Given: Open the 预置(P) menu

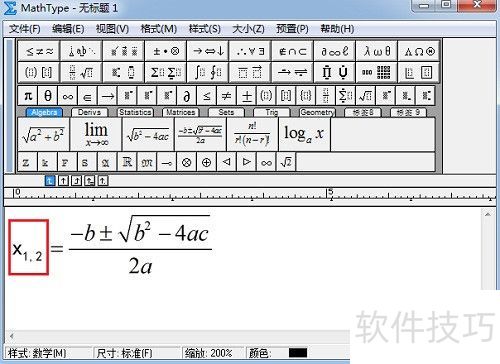Looking at the screenshot, I should click(x=292, y=29).
